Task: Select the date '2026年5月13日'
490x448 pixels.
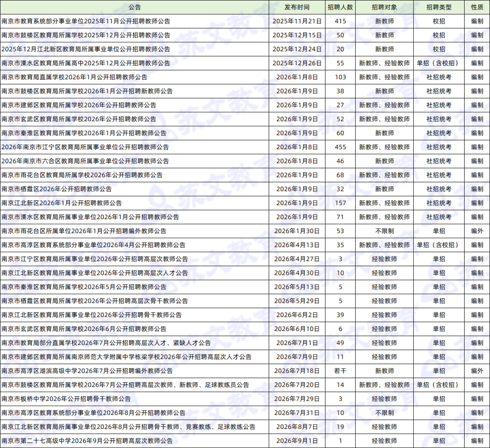Action: point(297,287)
